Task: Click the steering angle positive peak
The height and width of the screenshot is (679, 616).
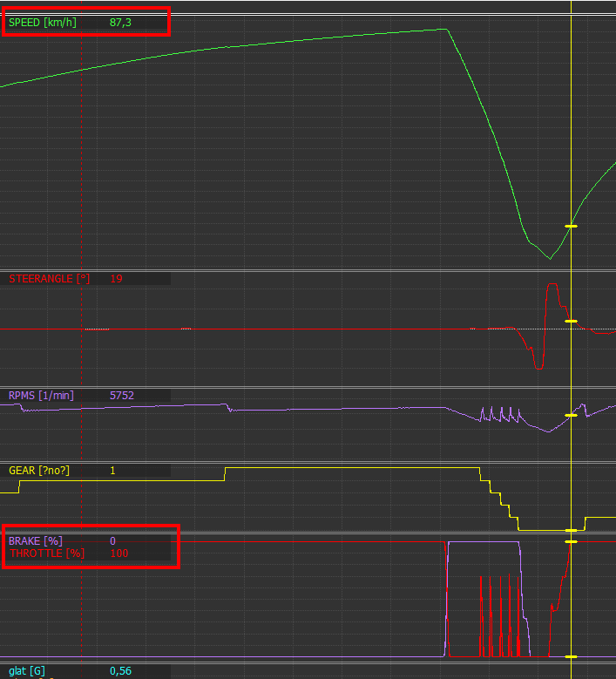Action: point(552,284)
